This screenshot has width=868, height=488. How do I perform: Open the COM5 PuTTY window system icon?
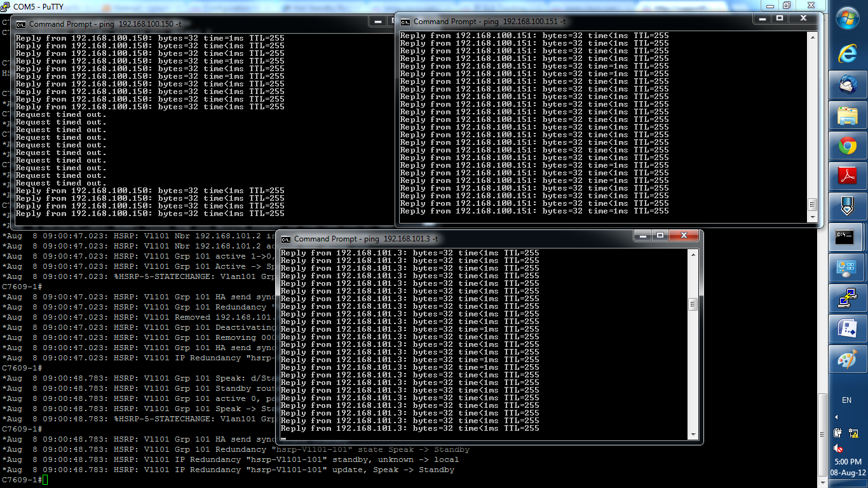pyautogui.click(x=6, y=6)
